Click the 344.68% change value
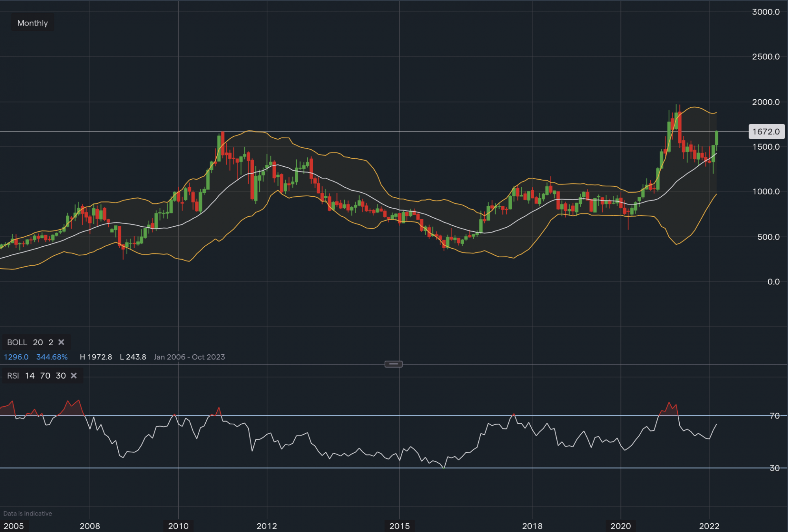The image size is (788, 532). 52,357
